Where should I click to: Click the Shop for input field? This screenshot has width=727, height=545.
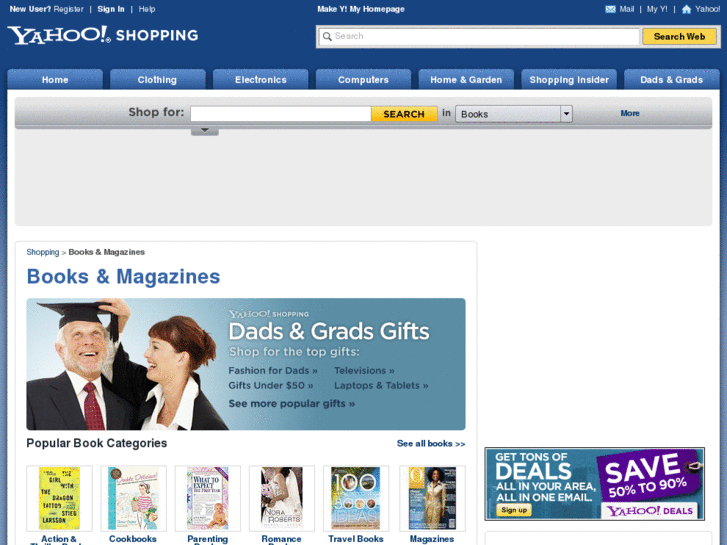click(x=281, y=114)
